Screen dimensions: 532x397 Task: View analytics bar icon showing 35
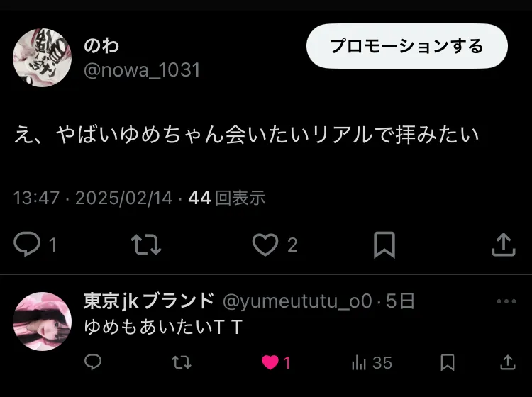(x=359, y=362)
